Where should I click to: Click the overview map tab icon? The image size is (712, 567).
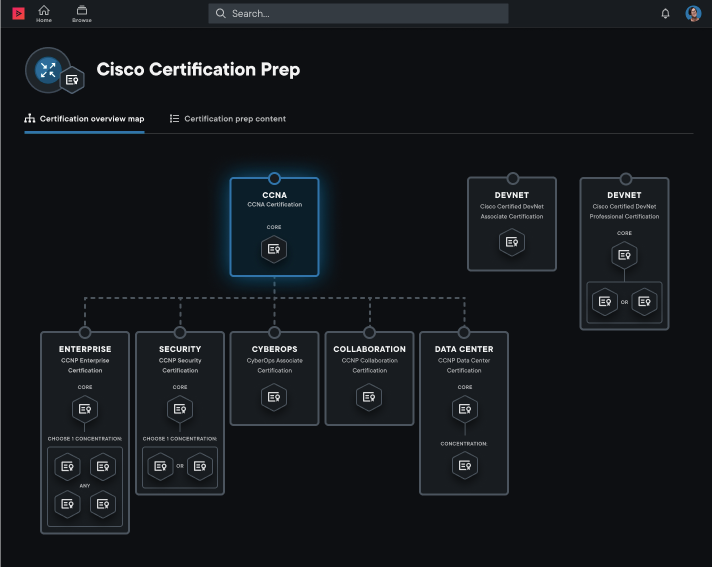[30, 118]
